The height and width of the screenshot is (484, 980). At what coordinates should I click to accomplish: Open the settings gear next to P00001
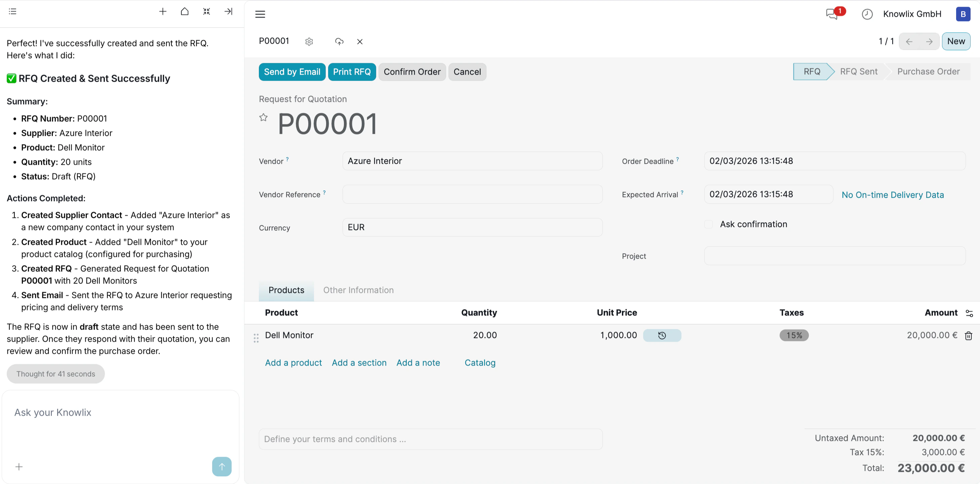(x=309, y=41)
